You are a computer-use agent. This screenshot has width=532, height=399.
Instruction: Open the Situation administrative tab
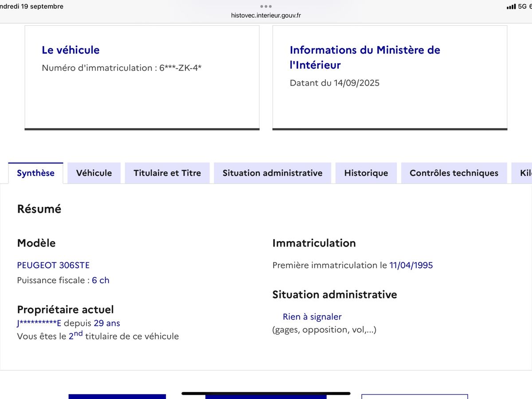click(x=272, y=173)
